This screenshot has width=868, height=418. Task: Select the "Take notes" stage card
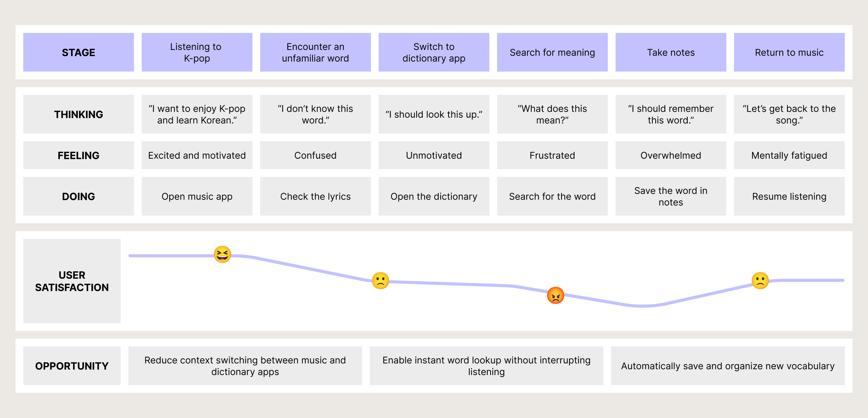pyautogui.click(x=670, y=52)
